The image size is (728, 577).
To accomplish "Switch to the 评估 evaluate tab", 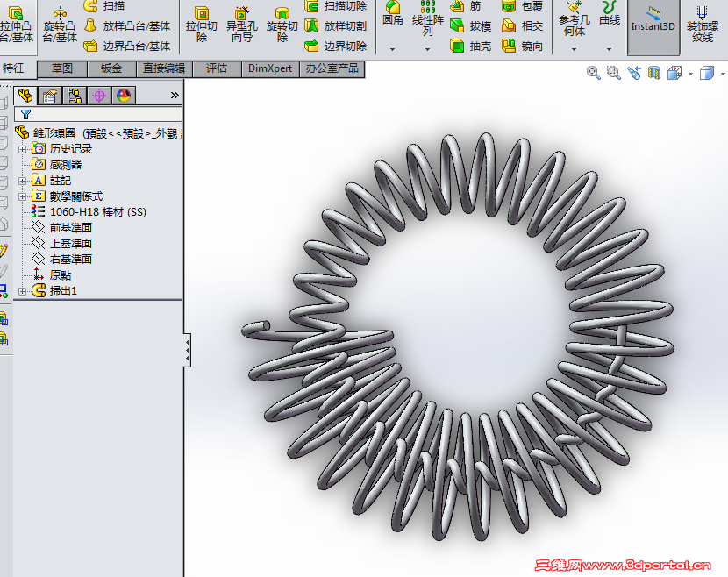I will coord(217,68).
